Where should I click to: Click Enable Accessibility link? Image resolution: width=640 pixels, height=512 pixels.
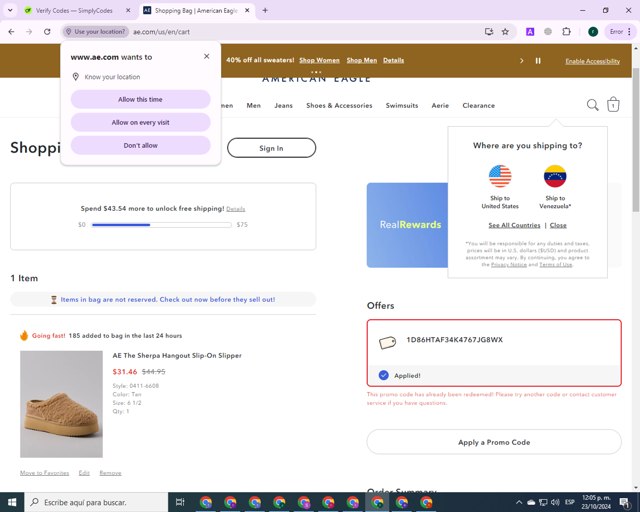tap(592, 61)
